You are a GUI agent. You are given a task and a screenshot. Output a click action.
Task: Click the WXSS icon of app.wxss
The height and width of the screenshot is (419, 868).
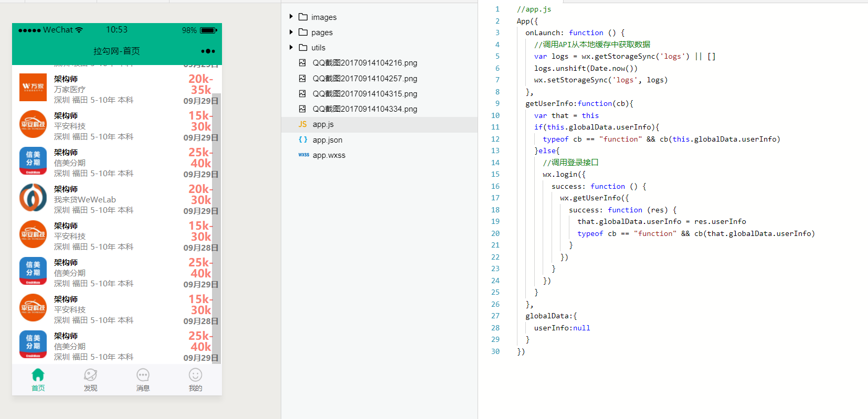point(303,155)
